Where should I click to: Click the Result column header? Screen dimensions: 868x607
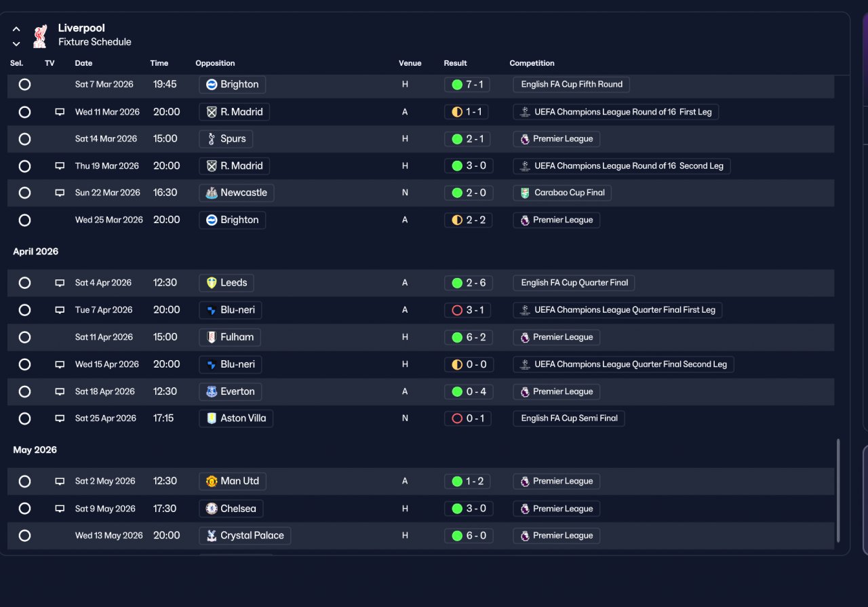(x=455, y=63)
